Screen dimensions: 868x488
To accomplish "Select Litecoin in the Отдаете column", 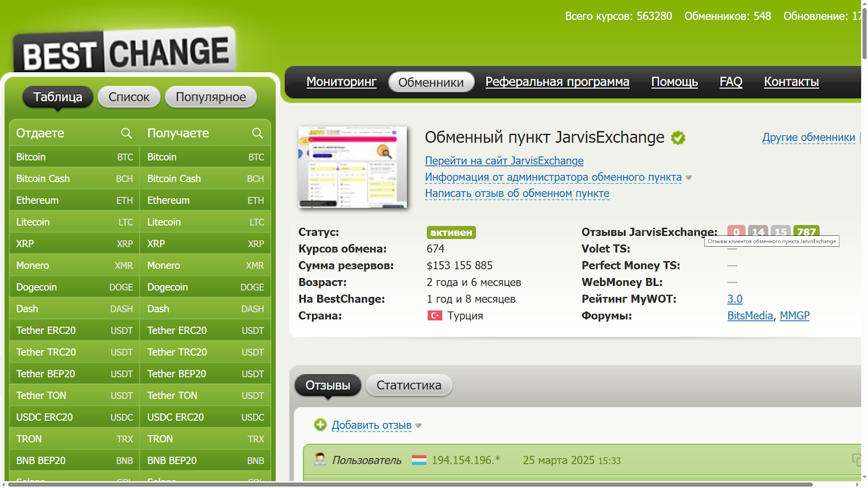I will [74, 222].
